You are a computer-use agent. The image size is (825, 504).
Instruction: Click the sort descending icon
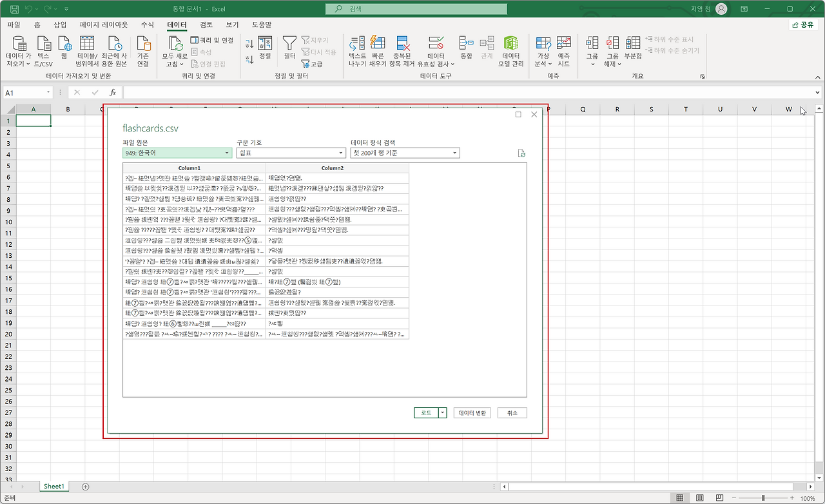249,59
